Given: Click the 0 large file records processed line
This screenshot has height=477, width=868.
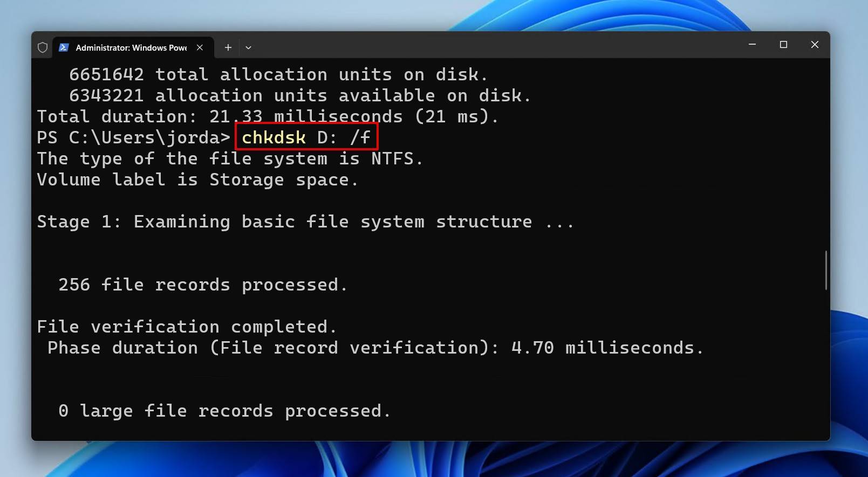Looking at the screenshot, I should (225, 411).
